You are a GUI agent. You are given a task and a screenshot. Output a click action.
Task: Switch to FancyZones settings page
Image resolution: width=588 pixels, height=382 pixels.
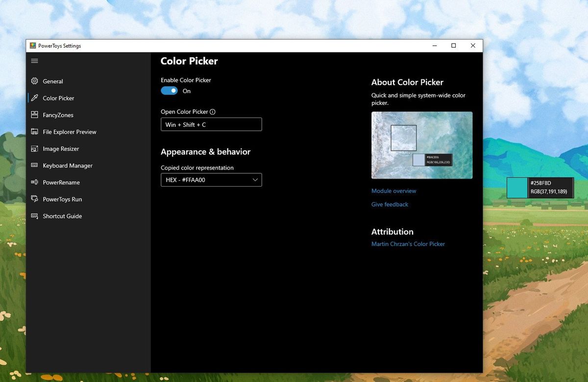coord(55,115)
